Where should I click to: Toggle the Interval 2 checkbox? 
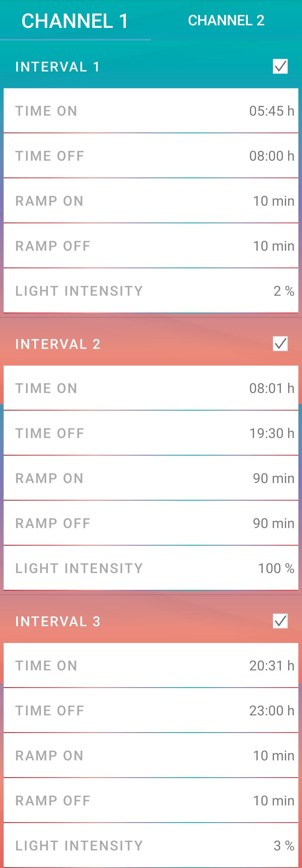(280, 344)
